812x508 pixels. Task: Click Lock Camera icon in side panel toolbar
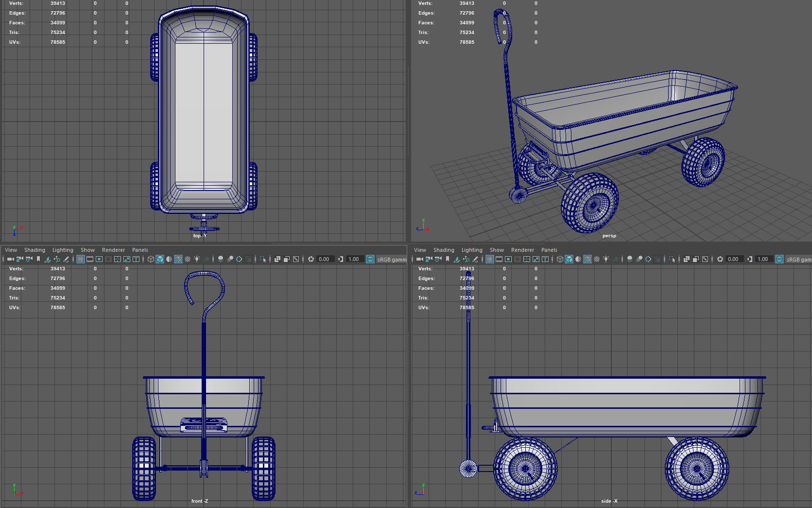click(x=429, y=259)
